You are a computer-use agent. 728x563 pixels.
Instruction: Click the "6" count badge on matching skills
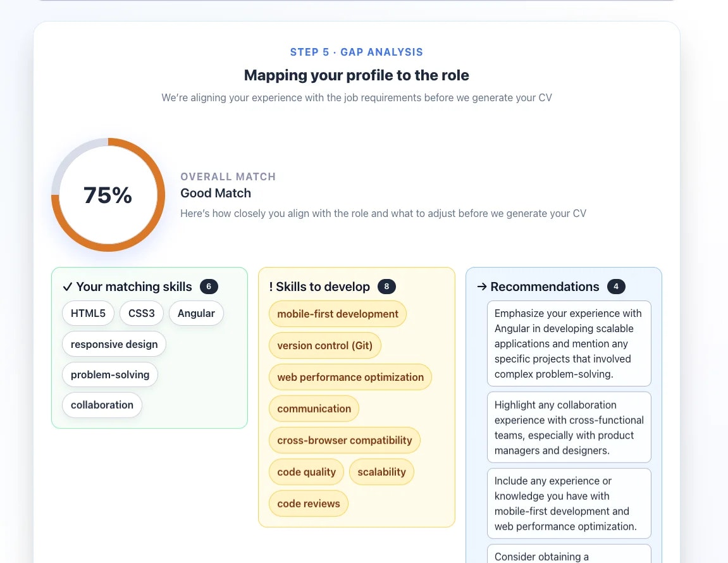click(209, 286)
